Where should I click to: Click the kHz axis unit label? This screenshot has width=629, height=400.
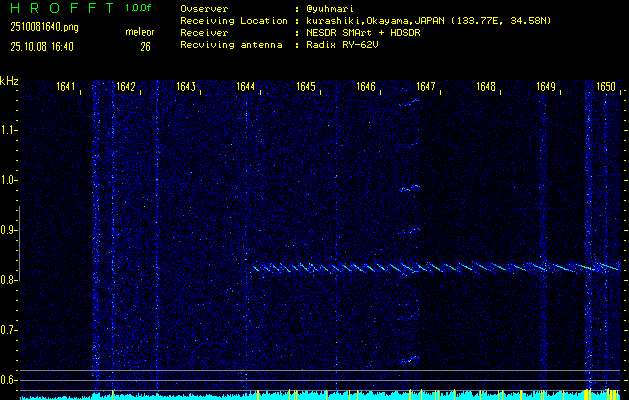point(9,80)
